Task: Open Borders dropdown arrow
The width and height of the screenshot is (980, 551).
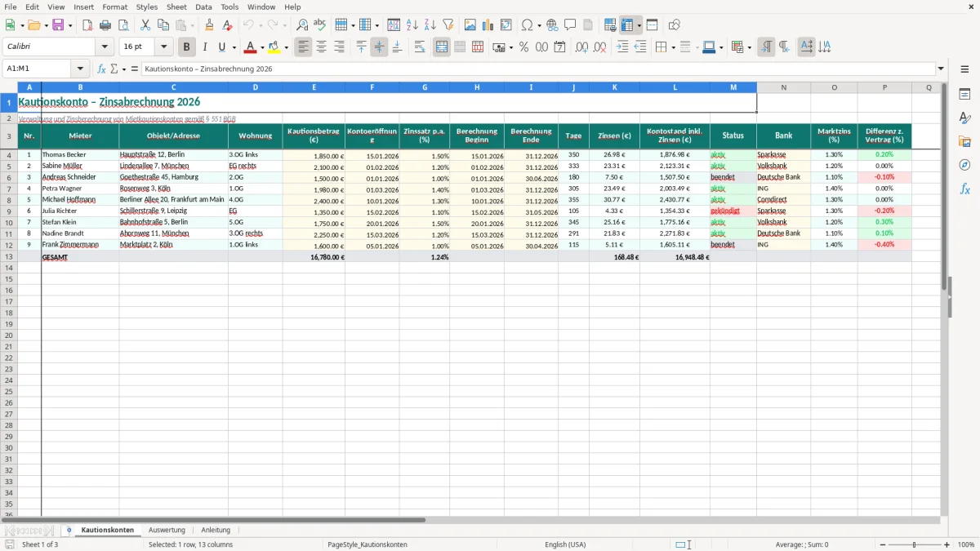Action: [672, 47]
